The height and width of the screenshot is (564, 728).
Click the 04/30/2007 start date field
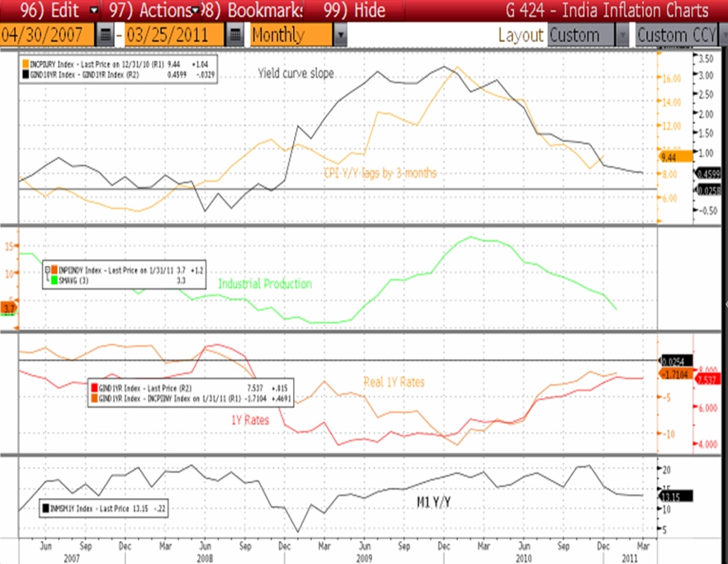[x=47, y=36]
